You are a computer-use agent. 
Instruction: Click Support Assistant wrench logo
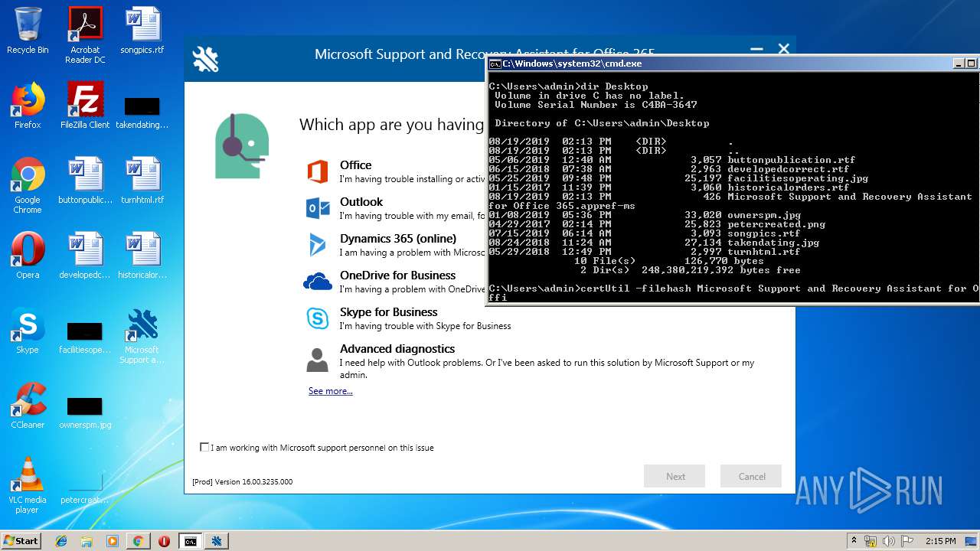click(205, 59)
